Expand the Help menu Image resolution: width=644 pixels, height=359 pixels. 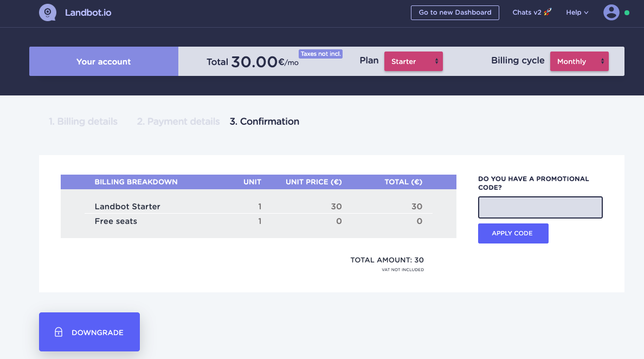tap(577, 12)
